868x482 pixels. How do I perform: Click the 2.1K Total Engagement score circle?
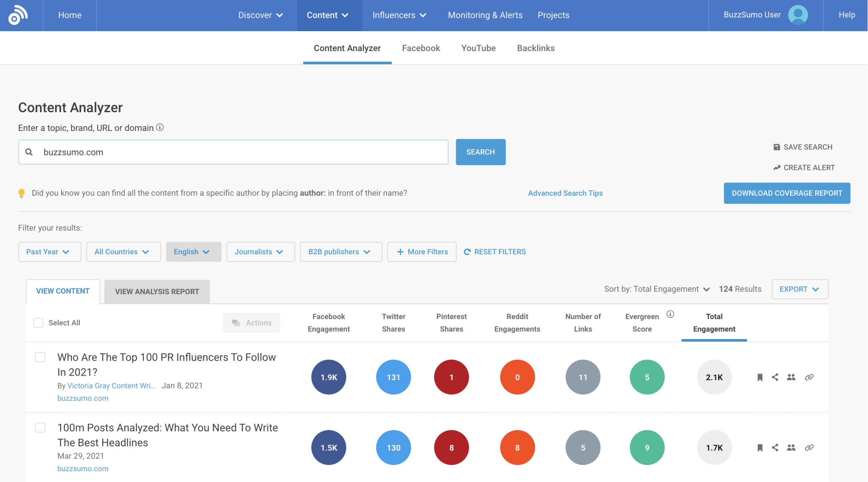714,377
